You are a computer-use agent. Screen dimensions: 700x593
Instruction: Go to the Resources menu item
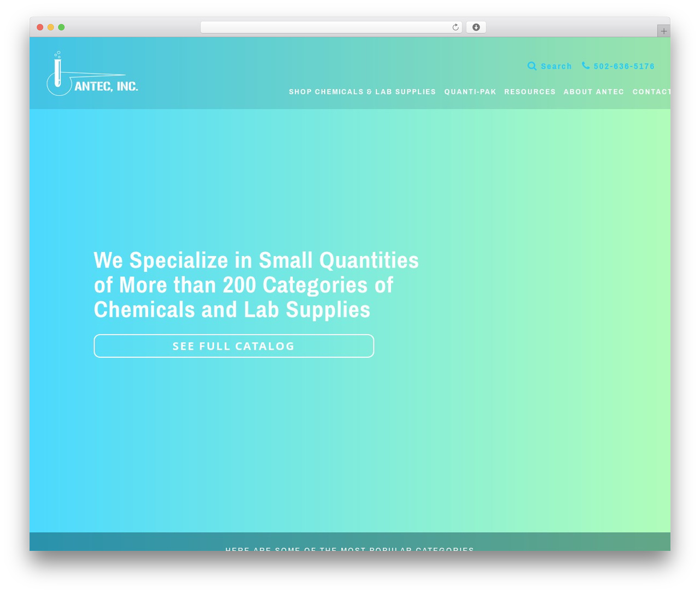point(530,92)
